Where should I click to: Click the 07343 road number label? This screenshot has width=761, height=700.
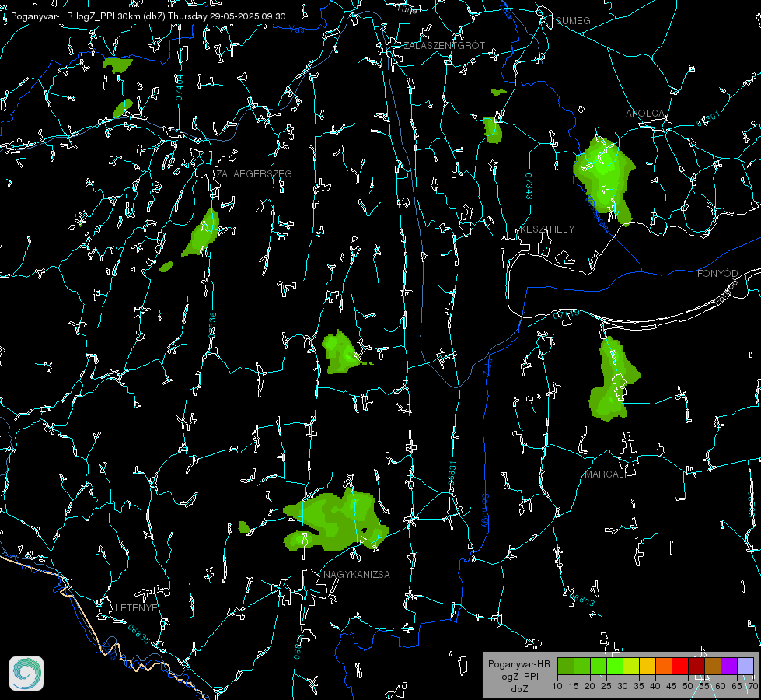pos(529,187)
